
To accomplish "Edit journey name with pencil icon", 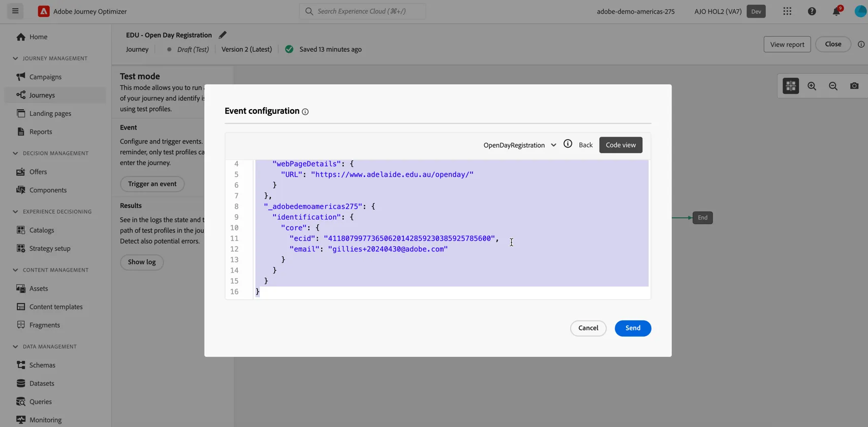I will [x=223, y=35].
